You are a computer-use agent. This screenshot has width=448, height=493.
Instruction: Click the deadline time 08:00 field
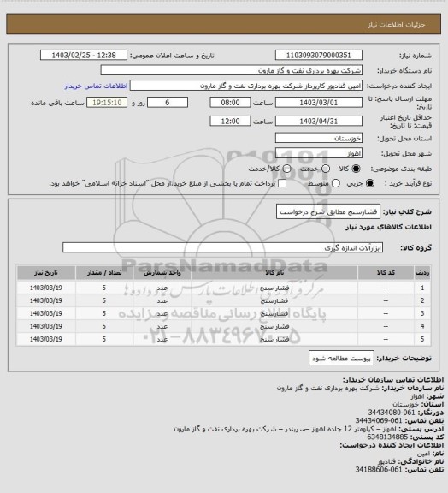click(230, 103)
